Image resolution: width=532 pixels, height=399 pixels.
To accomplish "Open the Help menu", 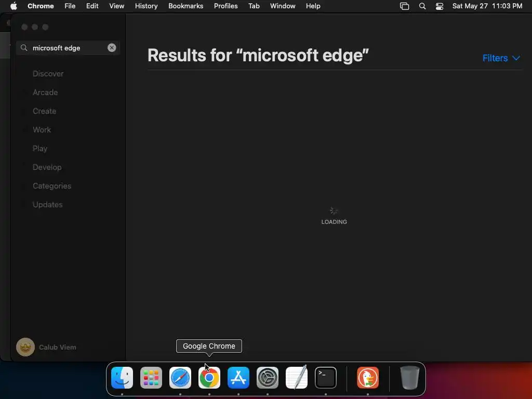I will (313, 6).
